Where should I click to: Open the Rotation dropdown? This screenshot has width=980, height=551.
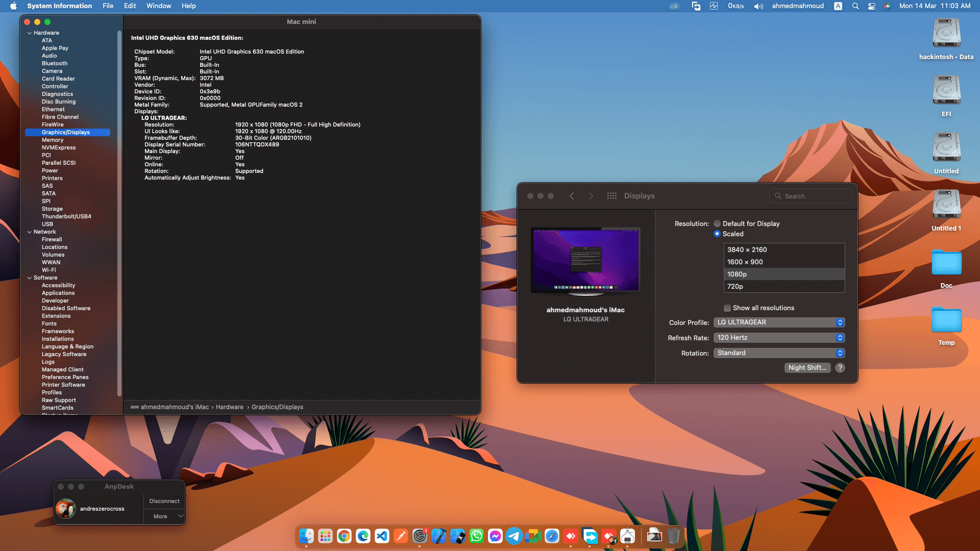[779, 353]
